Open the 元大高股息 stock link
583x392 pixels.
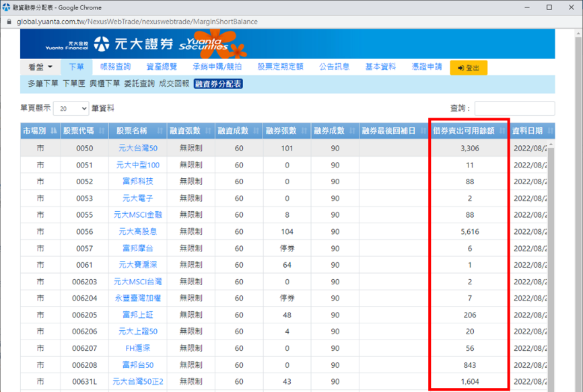click(138, 231)
